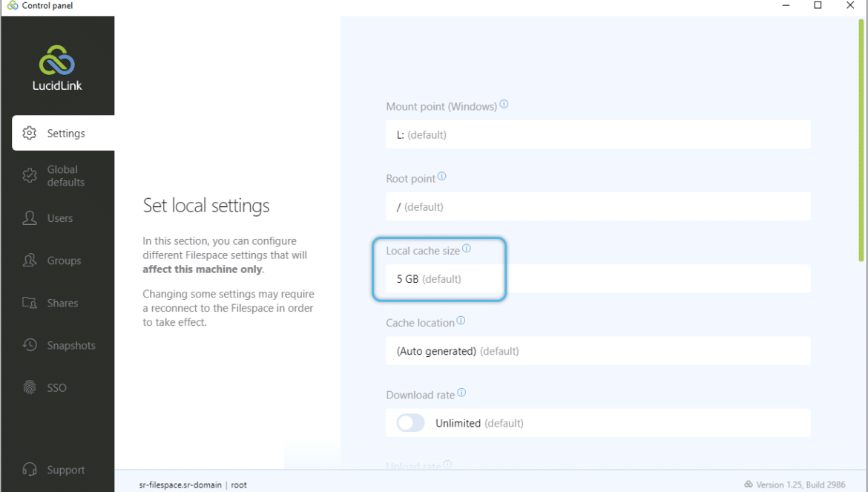Click the root user label in status bar
The width and height of the screenshot is (868, 492).
point(239,485)
